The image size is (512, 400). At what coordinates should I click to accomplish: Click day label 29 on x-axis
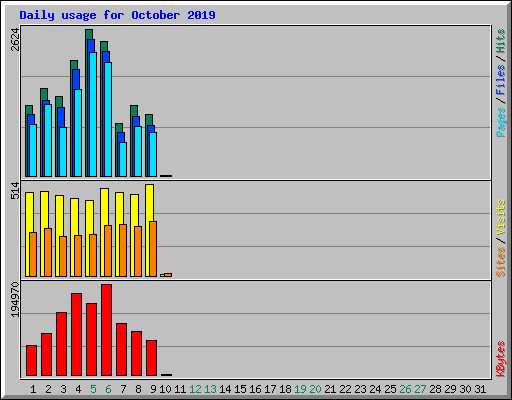tap(450, 389)
